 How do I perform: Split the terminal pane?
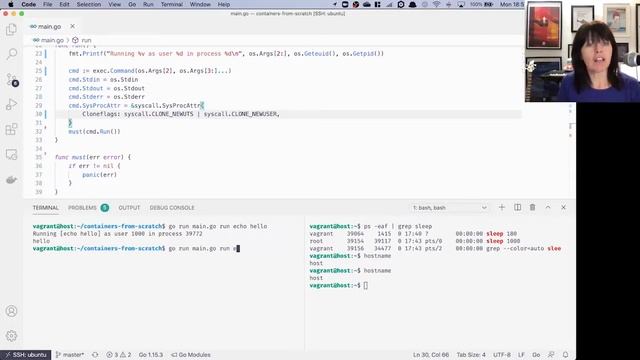(518, 207)
